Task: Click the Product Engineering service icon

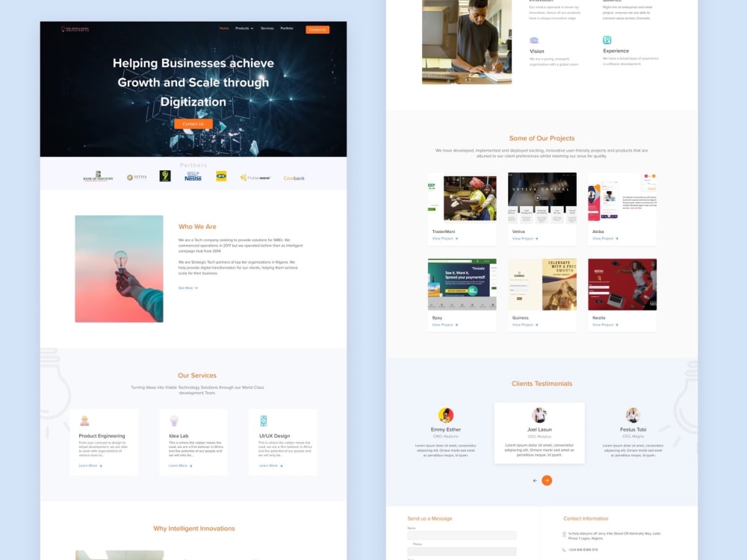Action: click(85, 420)
